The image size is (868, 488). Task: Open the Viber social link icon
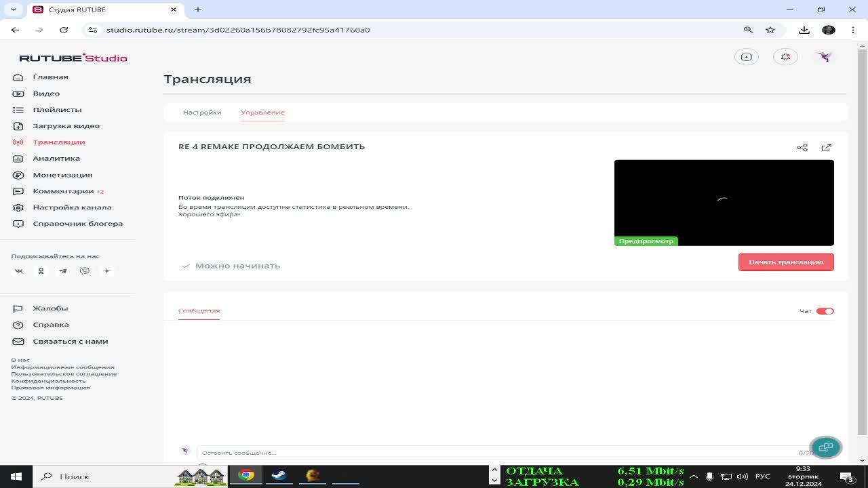(x=85, y=271)
